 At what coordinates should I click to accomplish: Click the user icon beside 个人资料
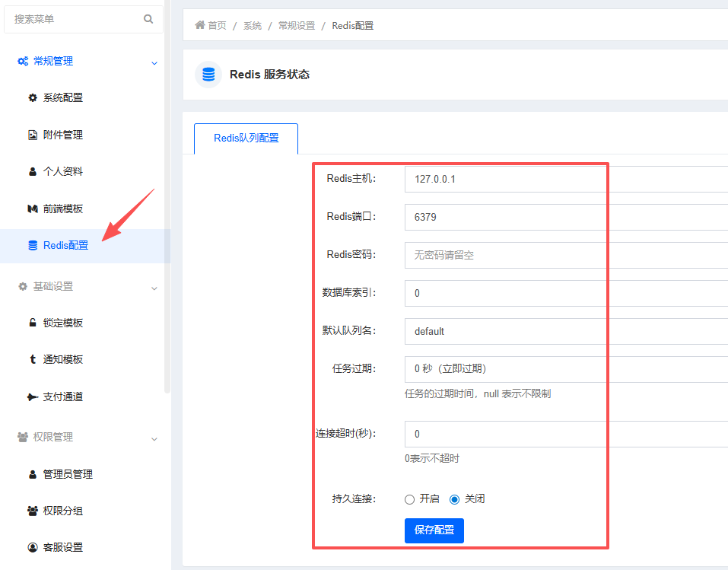click(33, 172)
